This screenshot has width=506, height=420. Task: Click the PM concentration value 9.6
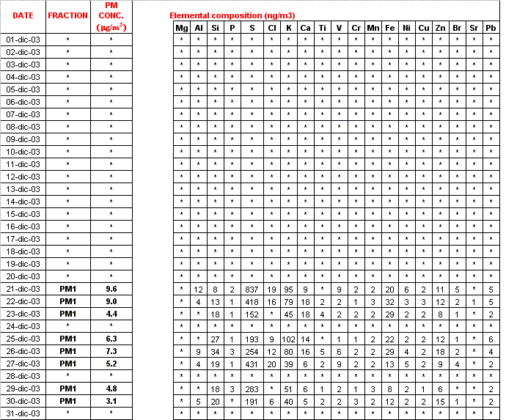click(111, 289)
